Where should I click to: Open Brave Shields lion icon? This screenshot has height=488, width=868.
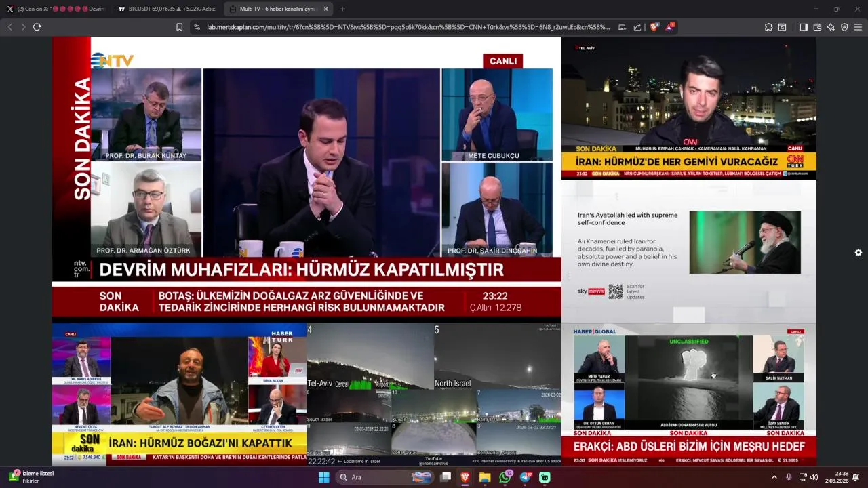[x=654, y=27]
